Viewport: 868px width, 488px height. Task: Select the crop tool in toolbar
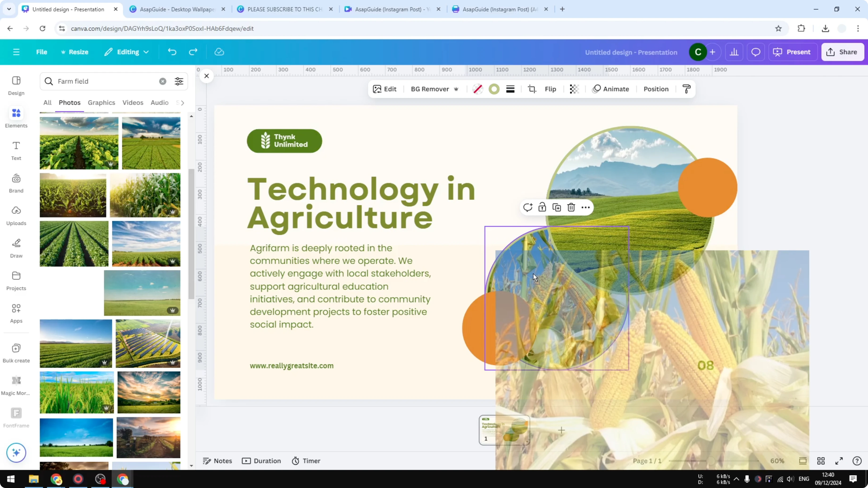coord(532,89)
